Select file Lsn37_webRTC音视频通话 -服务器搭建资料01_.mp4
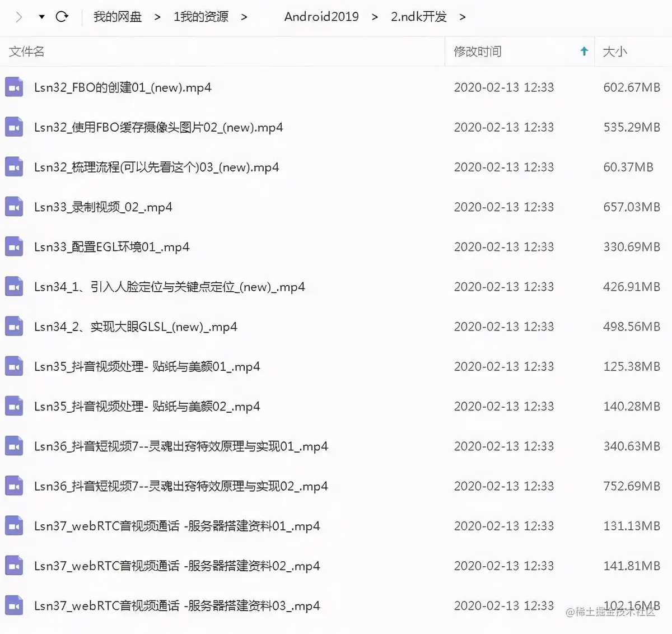The width and height of the screenshot is (672, 634). click(177, 526)
